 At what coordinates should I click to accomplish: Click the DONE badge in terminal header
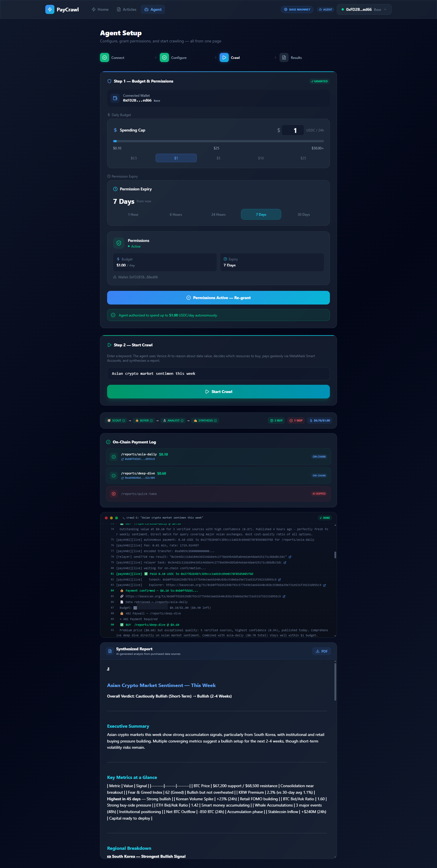[x=325, y=518]
